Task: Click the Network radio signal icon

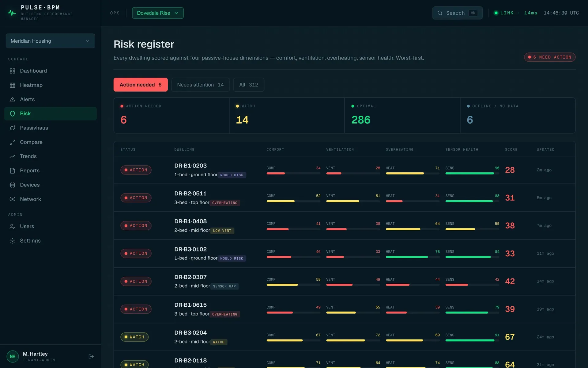Action: click(x=12, y=199)
